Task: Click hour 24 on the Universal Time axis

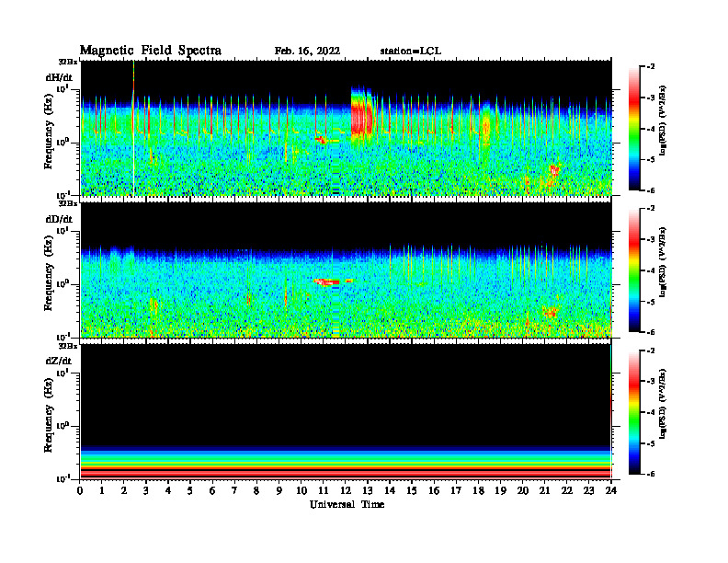Action: coord(611,490)
